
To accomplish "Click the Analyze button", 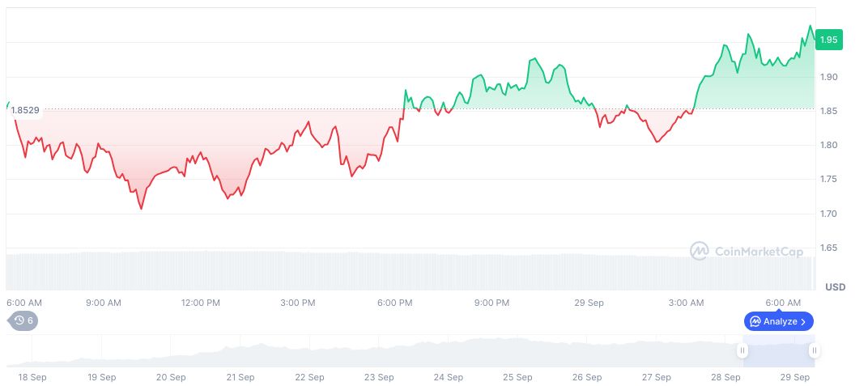I will pos(778,321).
